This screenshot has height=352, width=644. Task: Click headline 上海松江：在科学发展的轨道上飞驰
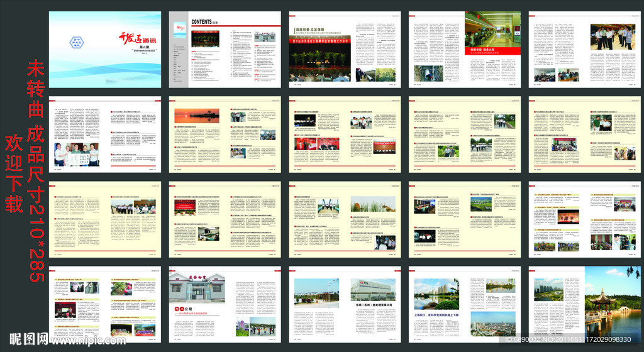tap(436, 315)
